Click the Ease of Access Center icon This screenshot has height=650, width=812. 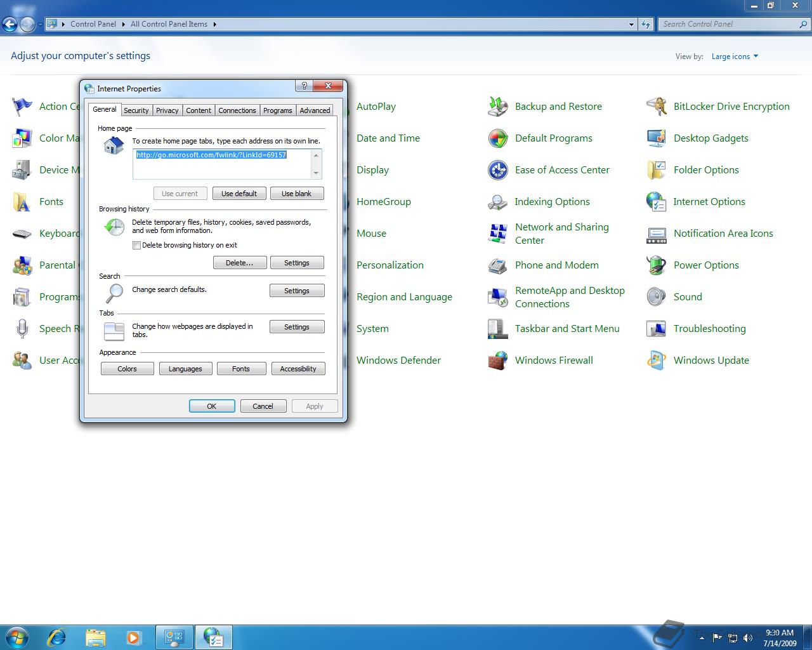tap(498, 170)
